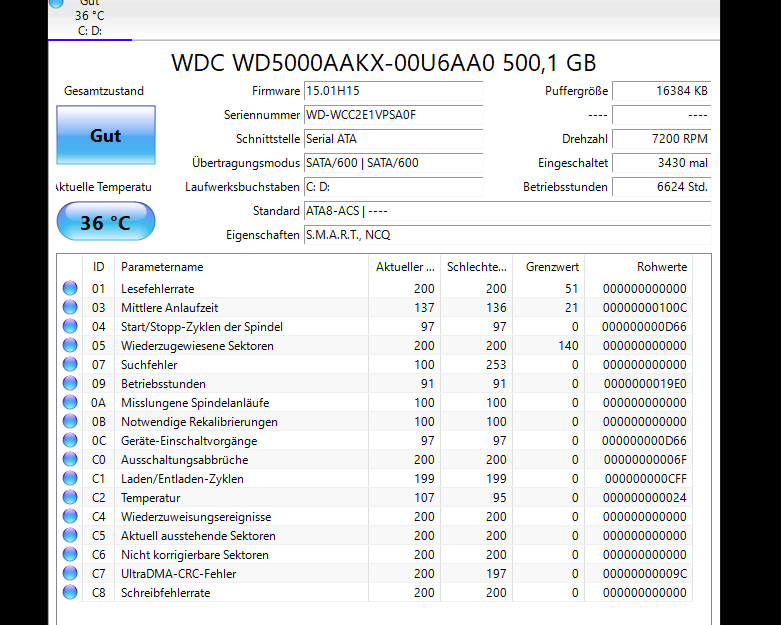Select the Wiederzugewiesene Sektoren parameter name
The height and width of the screenshot is (625, 781).
pos(197,346)
